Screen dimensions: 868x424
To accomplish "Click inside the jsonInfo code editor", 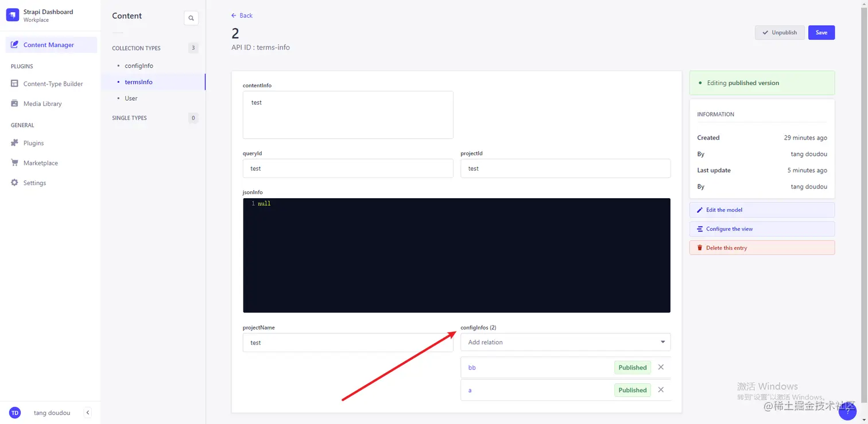I will click(x=456, y=256).
